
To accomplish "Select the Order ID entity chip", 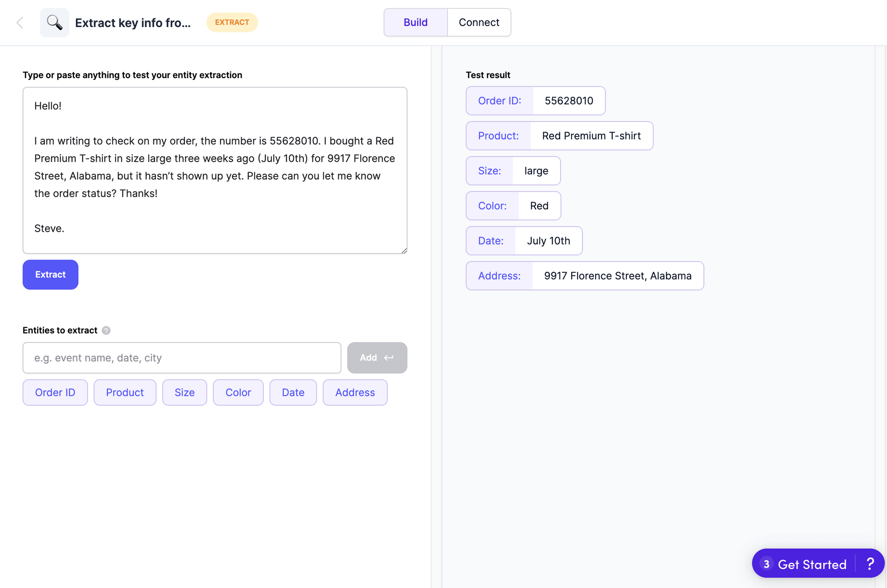I will (x=55, y=392).
